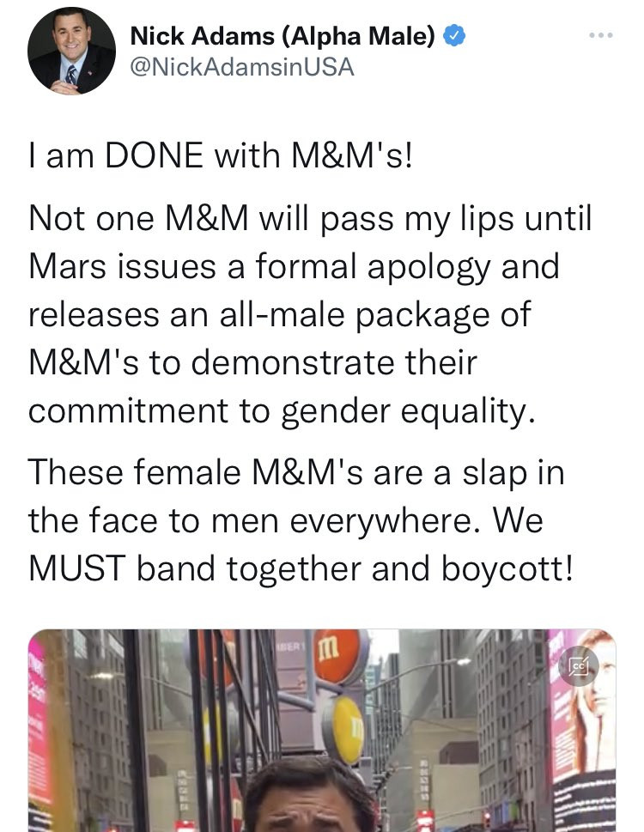
Task: Click the yellow M&M sign in video
Action: tap(345, 730)
